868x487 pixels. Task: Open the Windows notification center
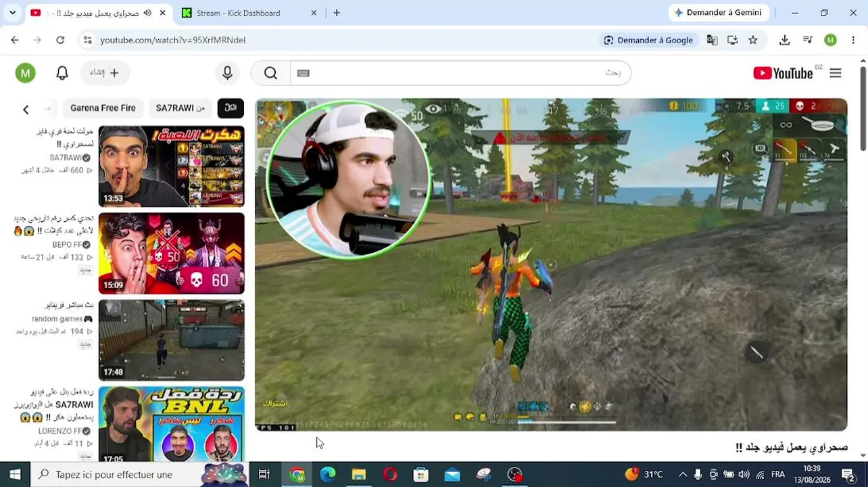click(x=848, y=474)
